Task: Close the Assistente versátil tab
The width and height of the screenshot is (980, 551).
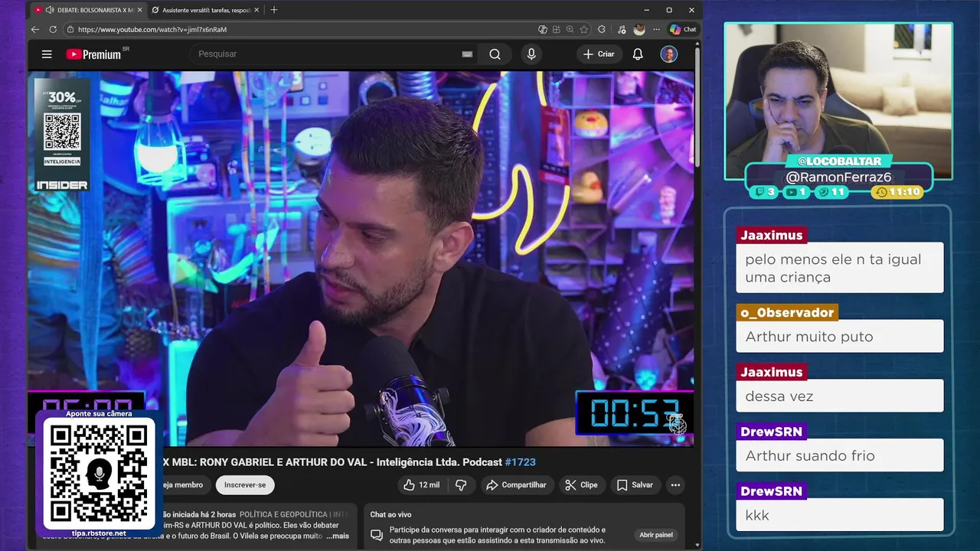Action: point(256,10)
